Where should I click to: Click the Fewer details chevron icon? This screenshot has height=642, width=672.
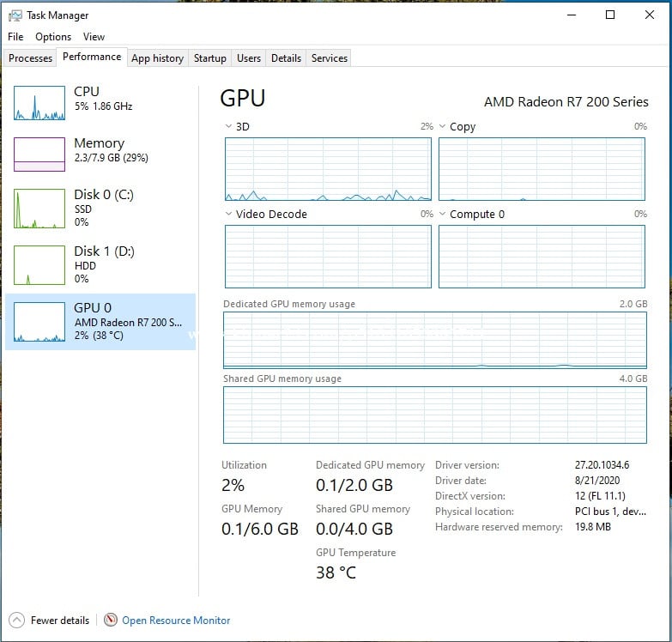click(17, 620)
